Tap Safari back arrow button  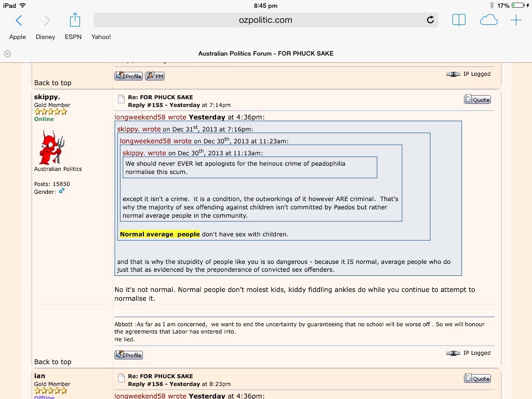(x=19, y=20)
